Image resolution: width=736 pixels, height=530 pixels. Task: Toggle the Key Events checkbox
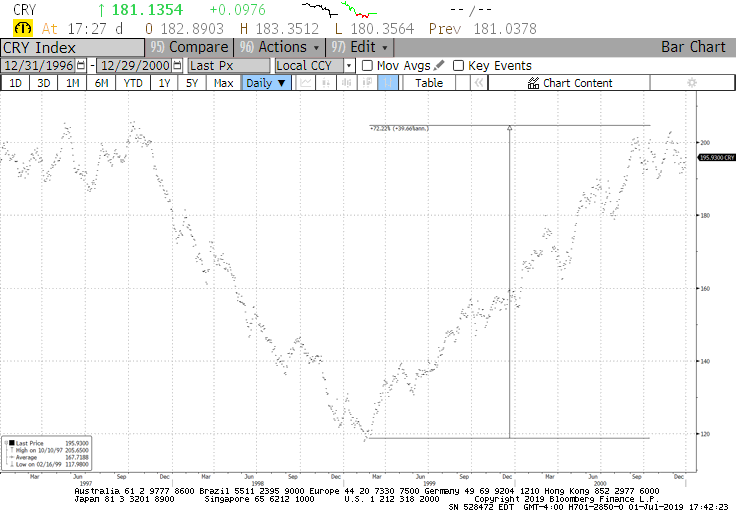[458, 65]
